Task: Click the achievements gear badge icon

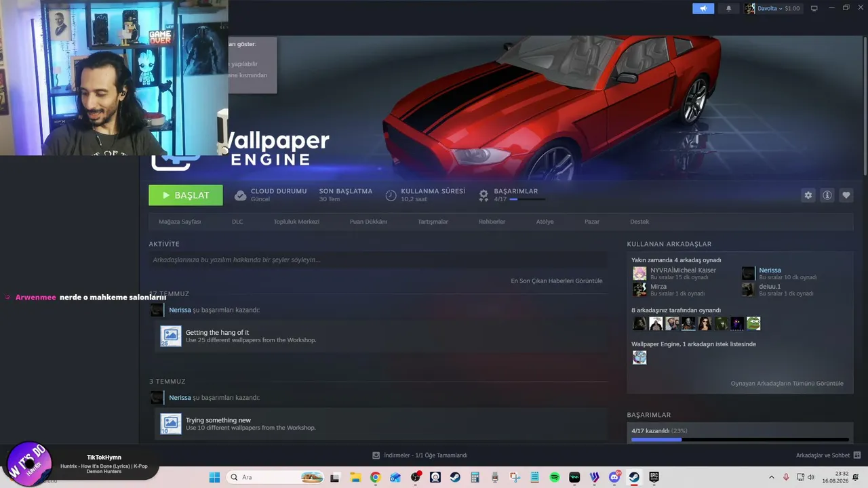Action: pos(484,195)
